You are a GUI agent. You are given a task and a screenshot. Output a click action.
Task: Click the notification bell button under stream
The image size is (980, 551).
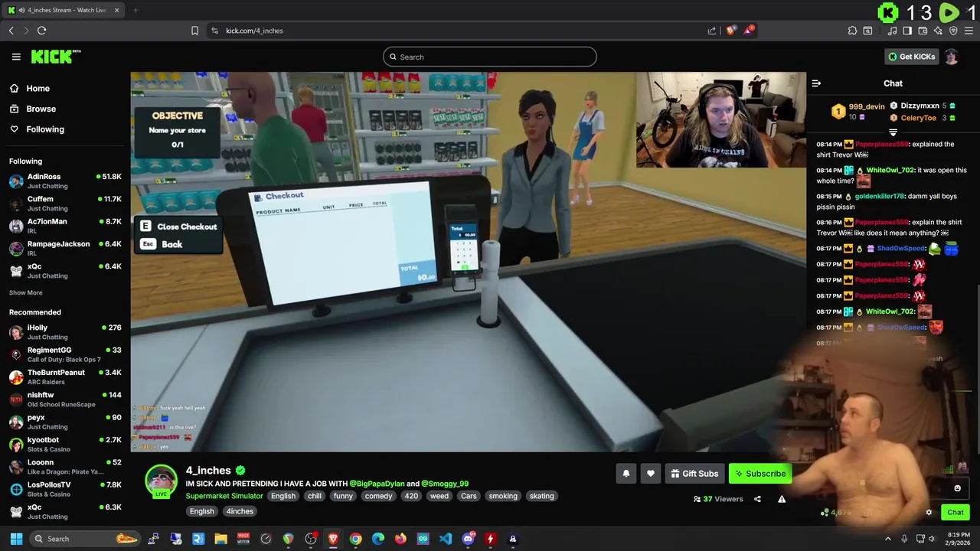[x=626, y=474]
